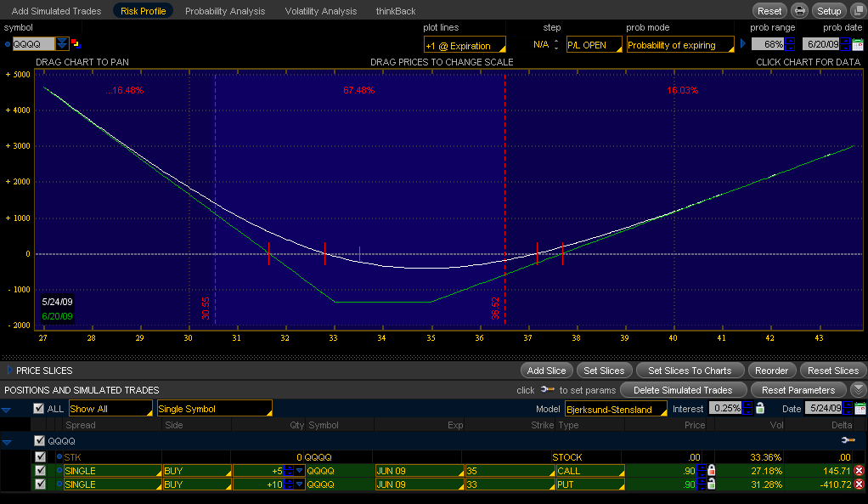Uncheck the ALL positions checkbox
This screenshot has height=504, width=868.
38,409
